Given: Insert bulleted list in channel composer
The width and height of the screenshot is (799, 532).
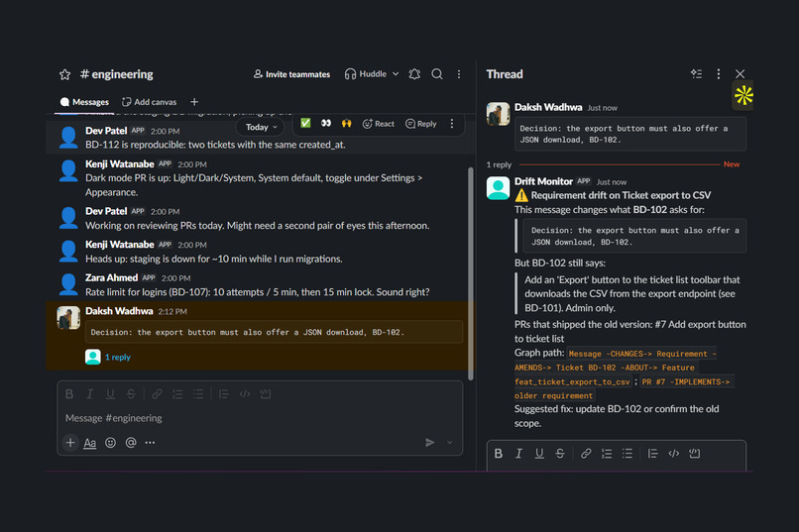Looking at the screenshot, I should [198, 394].
